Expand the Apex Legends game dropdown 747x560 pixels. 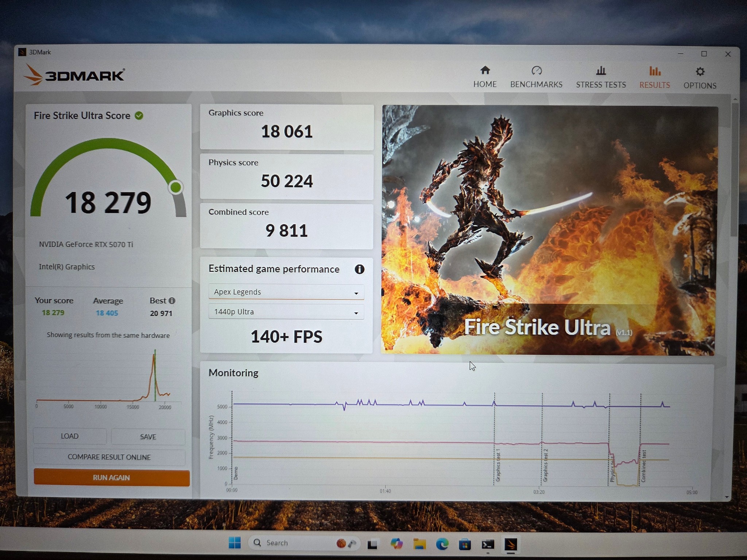(x=286, y=292)
